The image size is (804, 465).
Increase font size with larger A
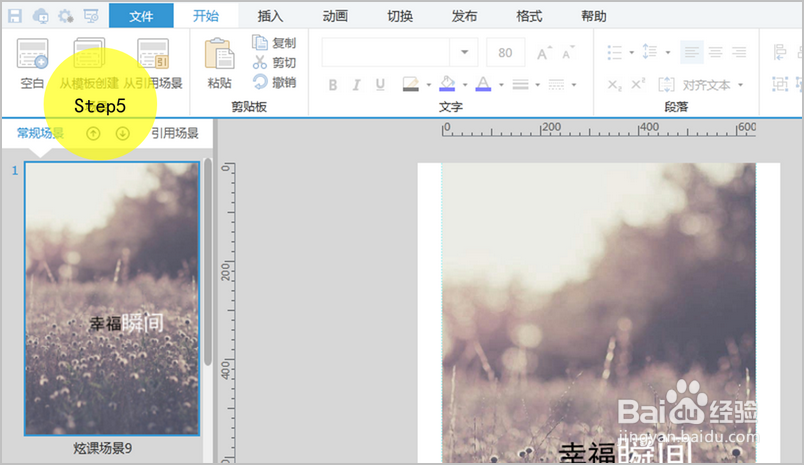[x=544, y=53]
